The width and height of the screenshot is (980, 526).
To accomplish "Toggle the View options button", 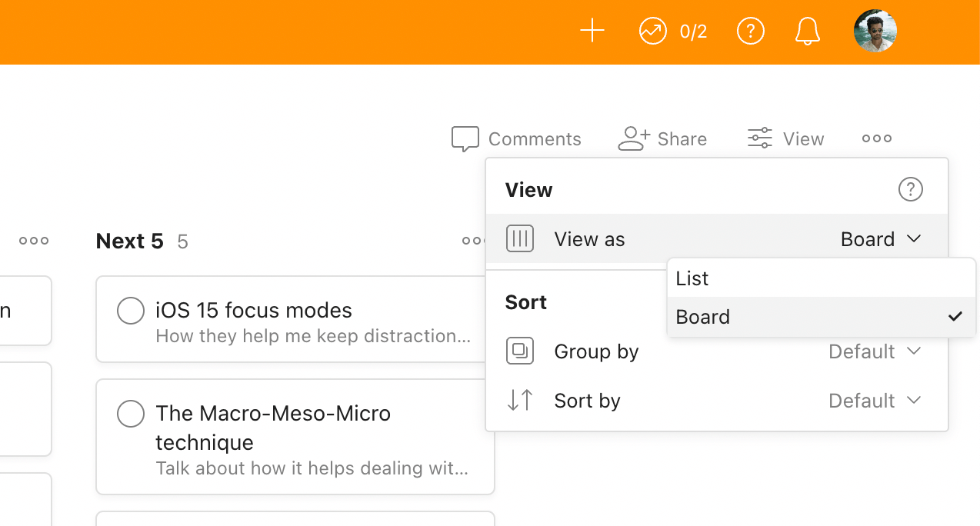I will [x=785, y=139].
